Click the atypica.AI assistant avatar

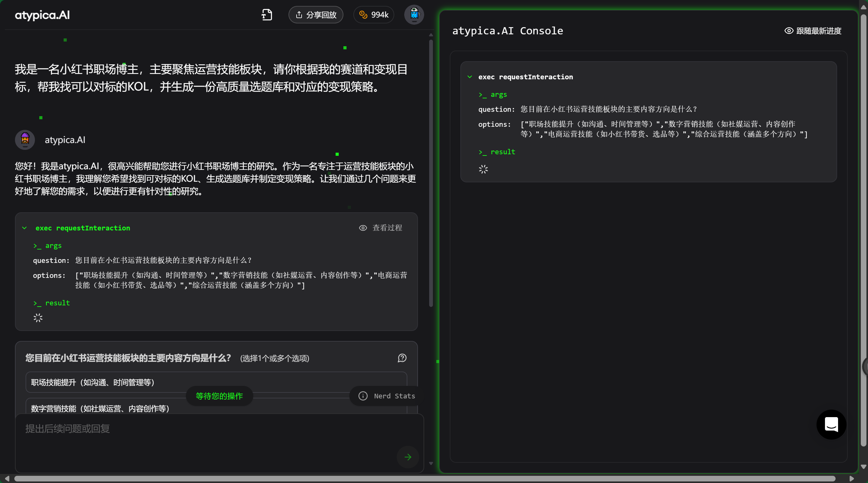[x=25, y=140]
